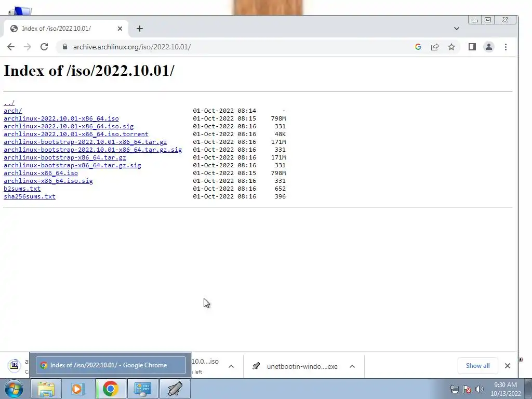Open the UNetbootin taskbar icon
The image size is (532, 399).
click(x=175, y=389)
